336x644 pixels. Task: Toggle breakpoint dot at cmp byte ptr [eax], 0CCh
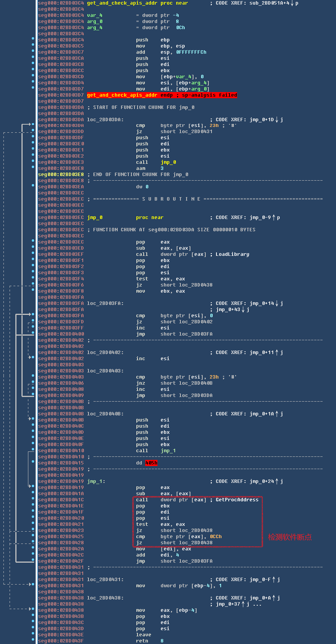coord(33,536)
